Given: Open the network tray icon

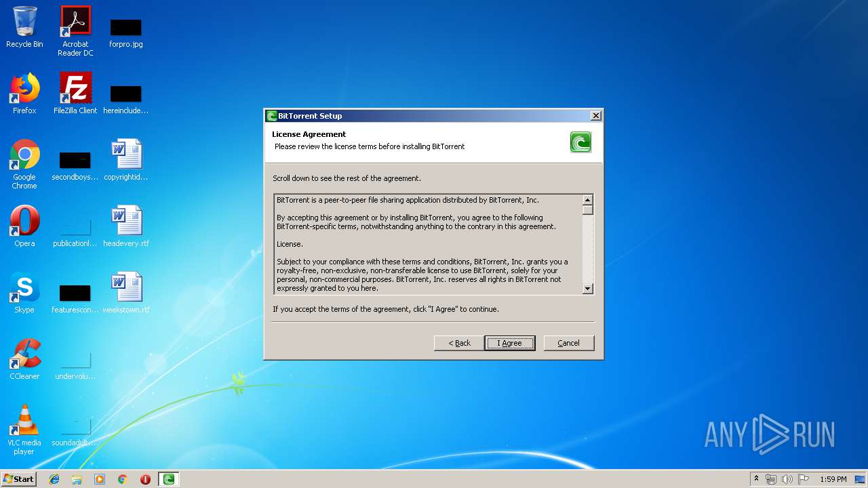Looking at the screenshot, I should click(x=771, y=479).
